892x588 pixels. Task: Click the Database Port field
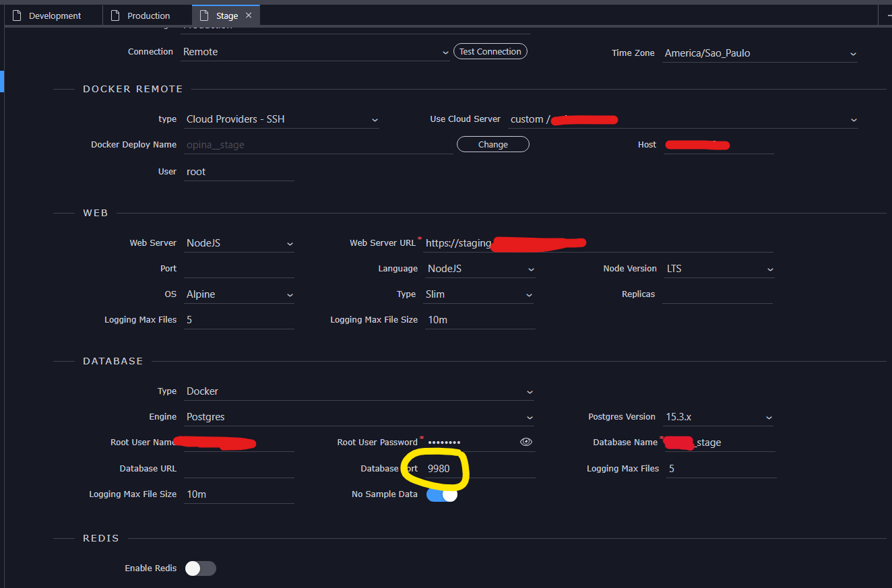tap(480, 469)
